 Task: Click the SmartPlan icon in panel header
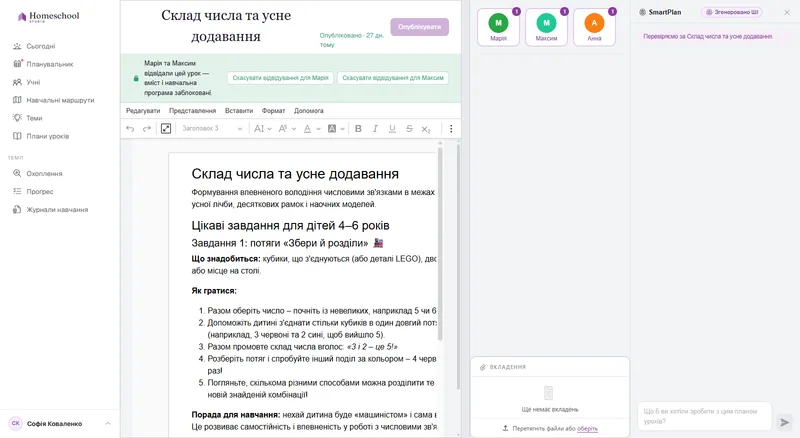pos(642,12)
